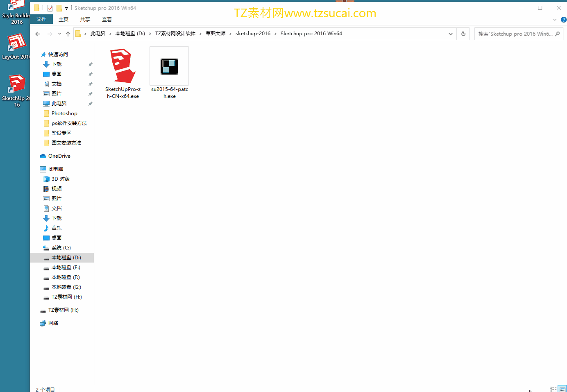The image size is (567, 392).
Task: Click the 2 个项目 status bar text
Action: tap(45, 389)
